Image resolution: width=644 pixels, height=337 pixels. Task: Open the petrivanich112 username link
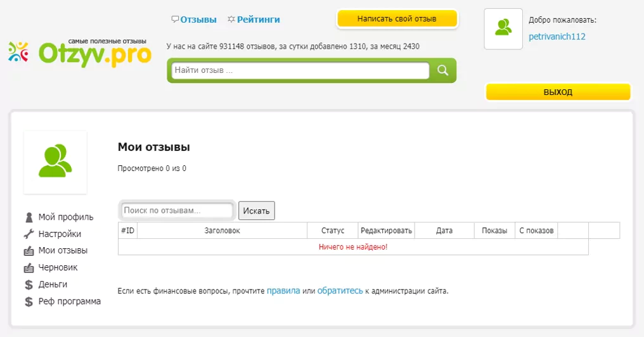click(x=557, y=37)
